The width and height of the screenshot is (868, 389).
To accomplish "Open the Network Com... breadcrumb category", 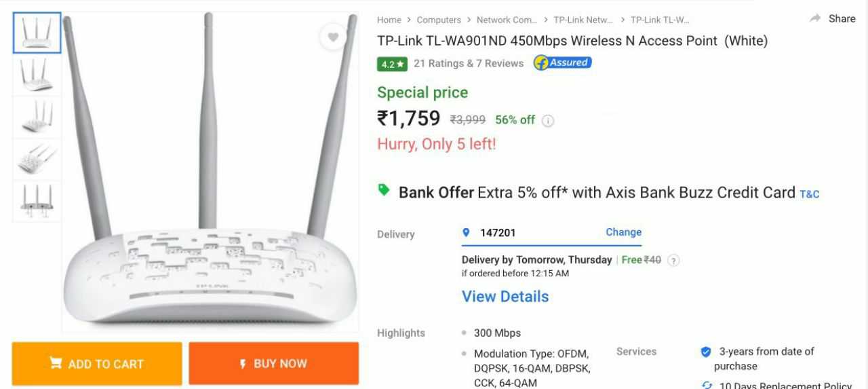I will click(x=507, y=20).
